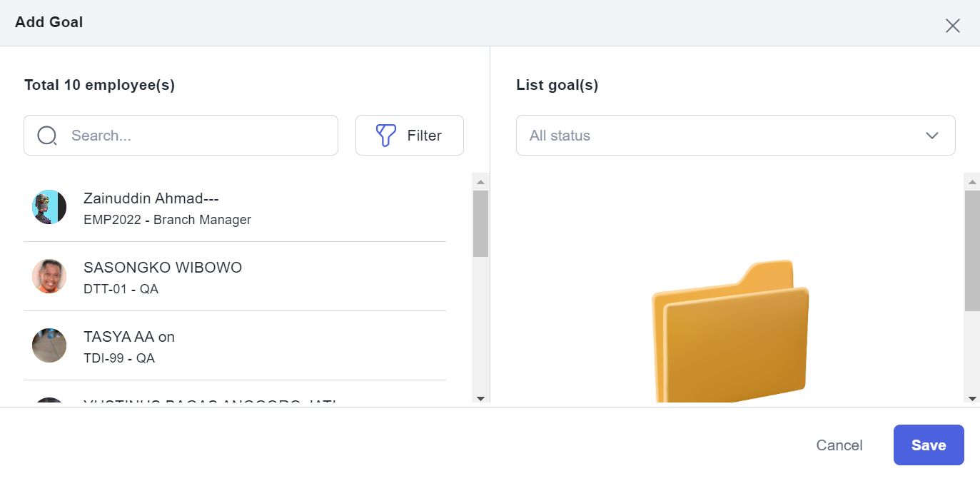Cancel adding the goal
This screenshot has height=486, width=980.
click(x=839, y=445)
